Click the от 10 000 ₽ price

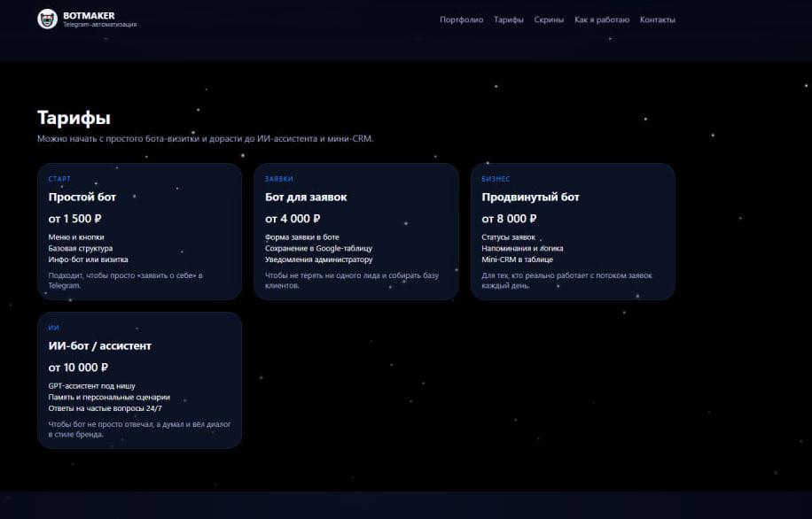click(78, 368)
